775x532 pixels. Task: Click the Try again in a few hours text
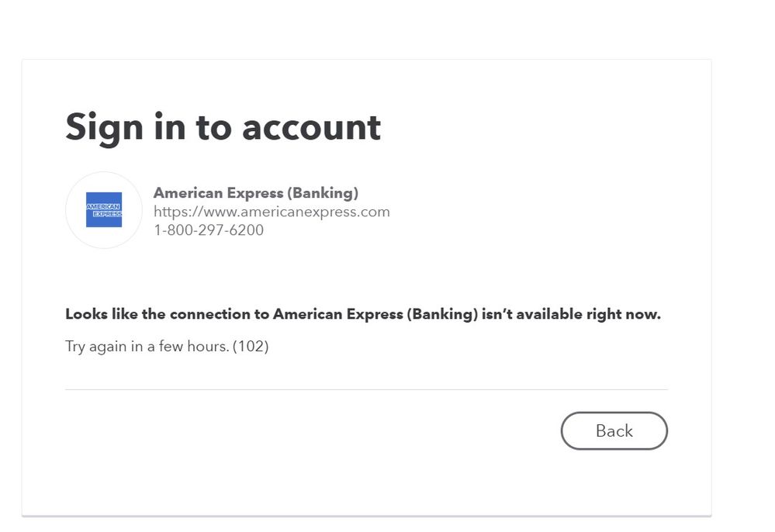pos(147,347)
